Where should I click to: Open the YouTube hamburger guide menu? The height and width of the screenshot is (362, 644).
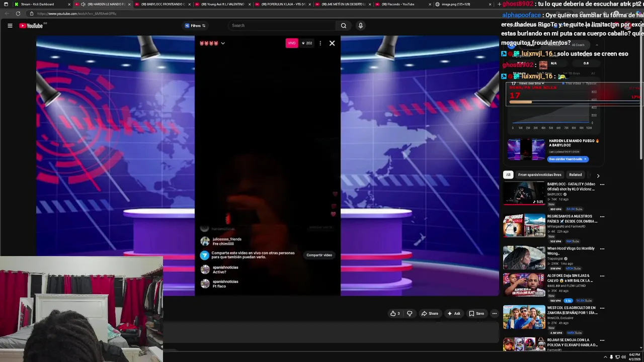[x=10, y=26]
